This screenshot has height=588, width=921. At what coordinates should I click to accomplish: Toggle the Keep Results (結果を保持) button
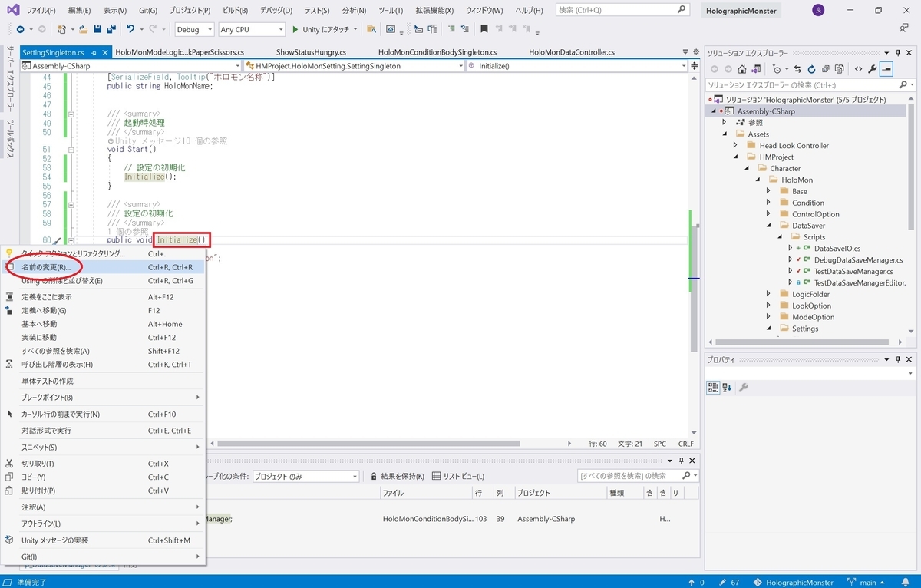(397, 476)
